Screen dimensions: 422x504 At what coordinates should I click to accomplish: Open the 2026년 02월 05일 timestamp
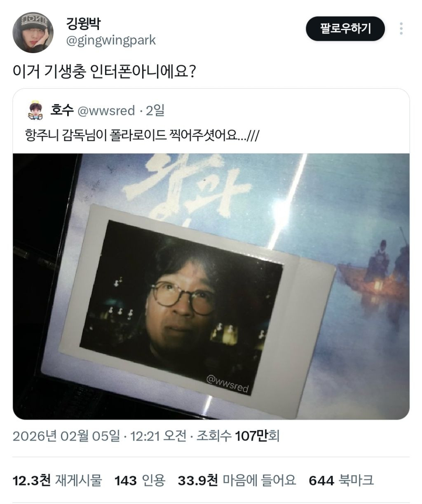[66, 436]
